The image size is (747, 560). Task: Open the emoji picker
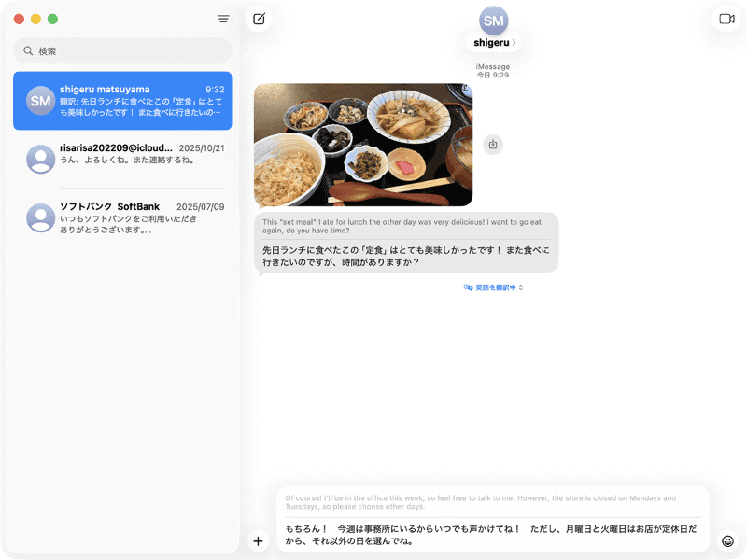(x=726, y=539)
